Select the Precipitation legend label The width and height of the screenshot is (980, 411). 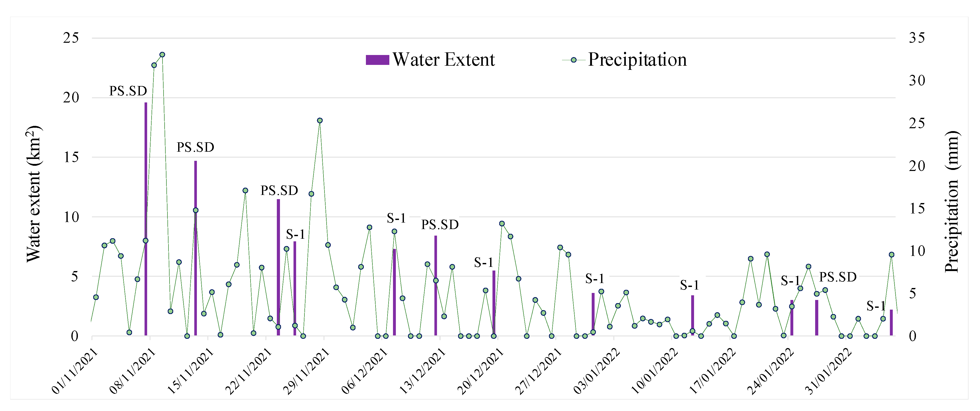point(637,60)
